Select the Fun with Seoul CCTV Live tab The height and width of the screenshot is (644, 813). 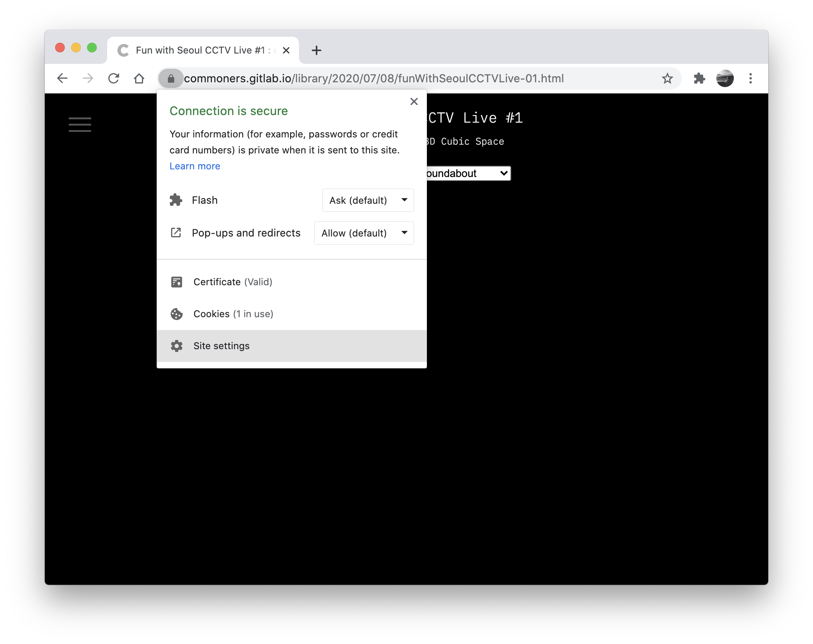(203, 50)
